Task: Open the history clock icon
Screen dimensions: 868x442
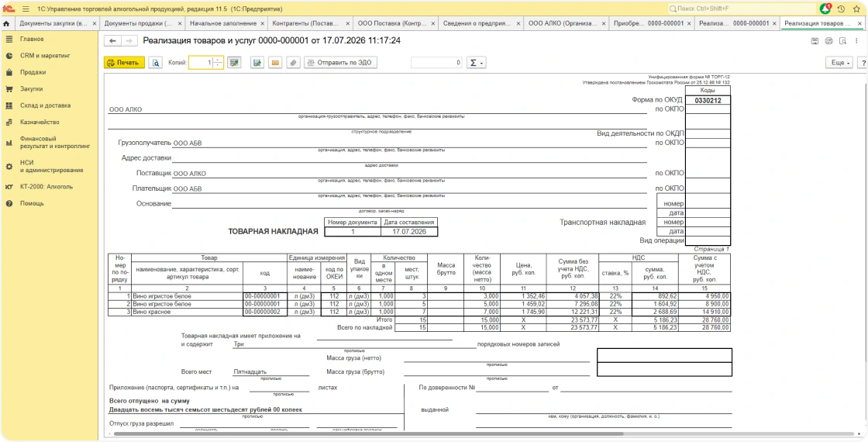Action: 841,9
